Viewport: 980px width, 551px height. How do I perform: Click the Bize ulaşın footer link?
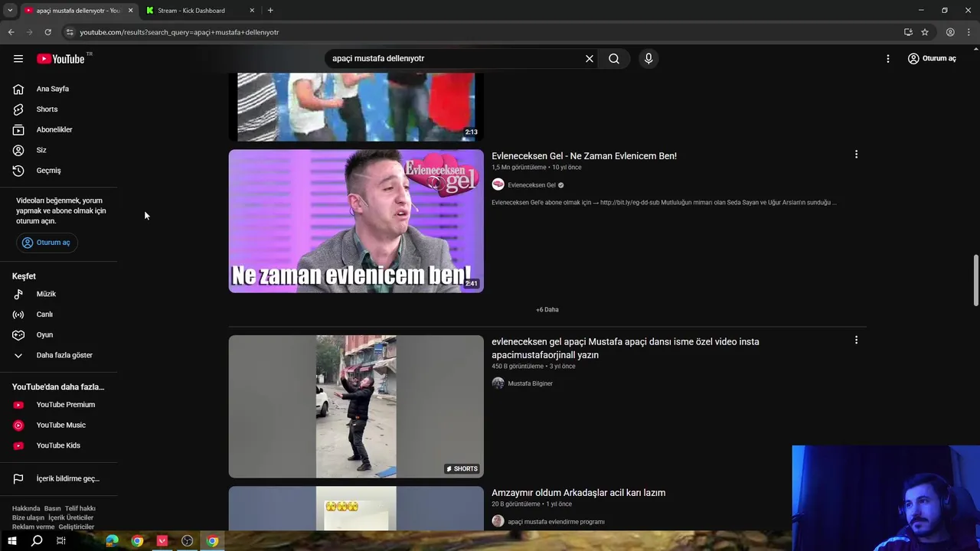pyautogui.click(x=28, y=518)
